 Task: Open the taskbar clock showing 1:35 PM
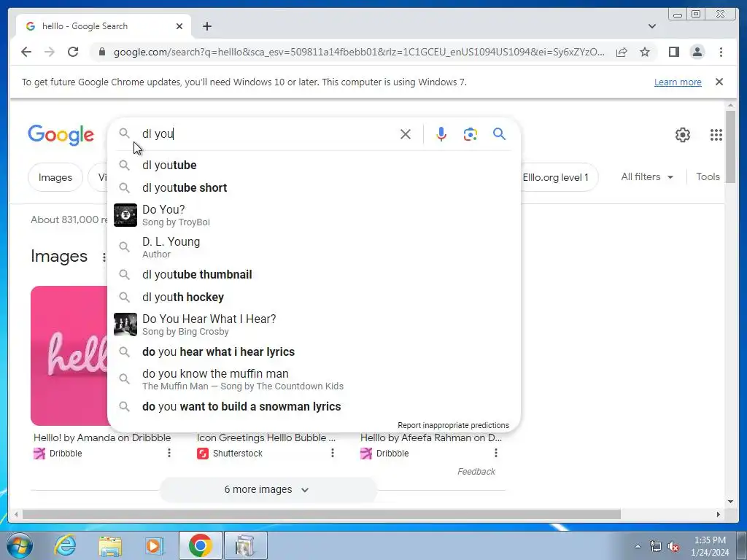coord(710,545)
